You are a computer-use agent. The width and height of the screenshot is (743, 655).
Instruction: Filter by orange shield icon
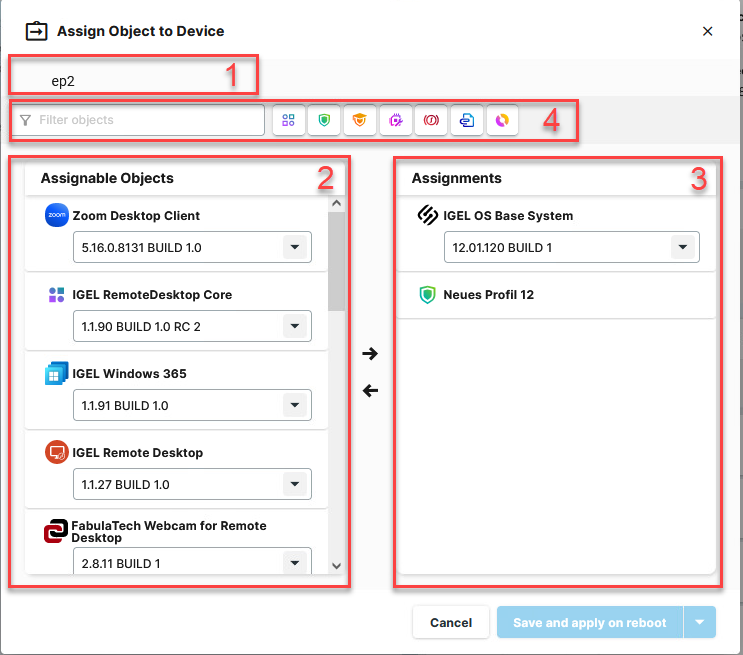pyautogui.click(x=359, y=120)
